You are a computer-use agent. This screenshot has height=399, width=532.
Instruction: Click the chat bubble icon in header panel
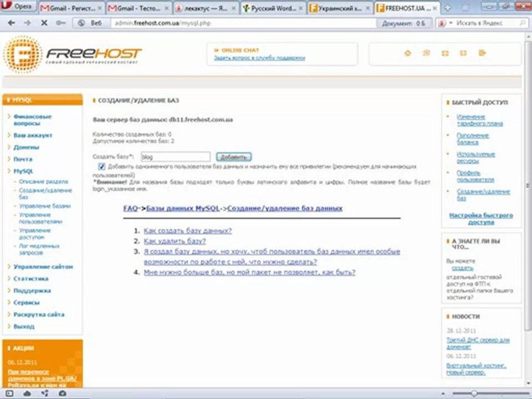[427, 53]
